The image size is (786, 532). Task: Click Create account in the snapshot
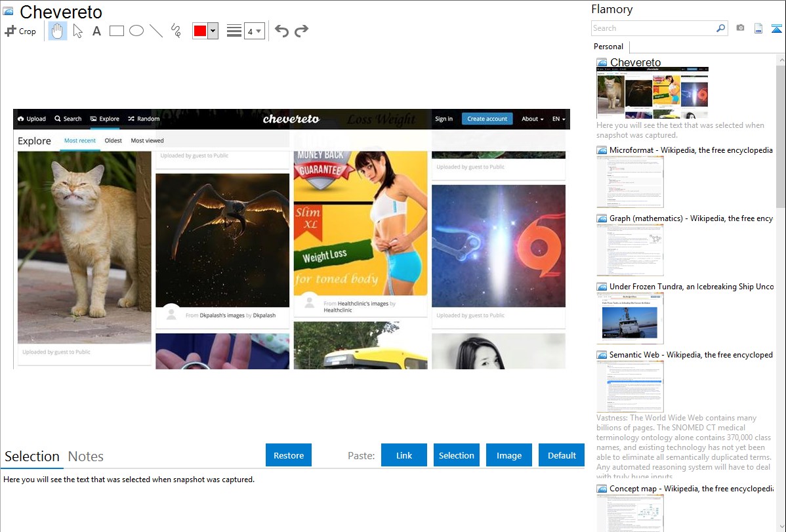[x=487, y=119]
